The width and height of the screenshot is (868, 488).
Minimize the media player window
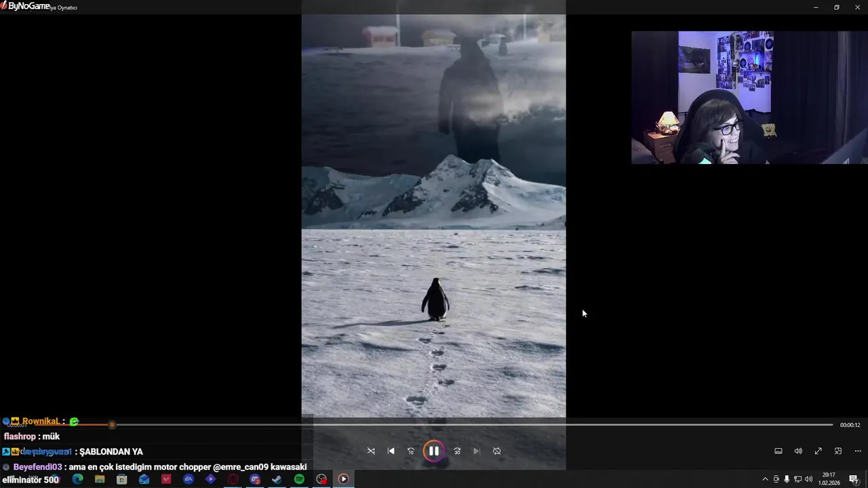[816, 7]
